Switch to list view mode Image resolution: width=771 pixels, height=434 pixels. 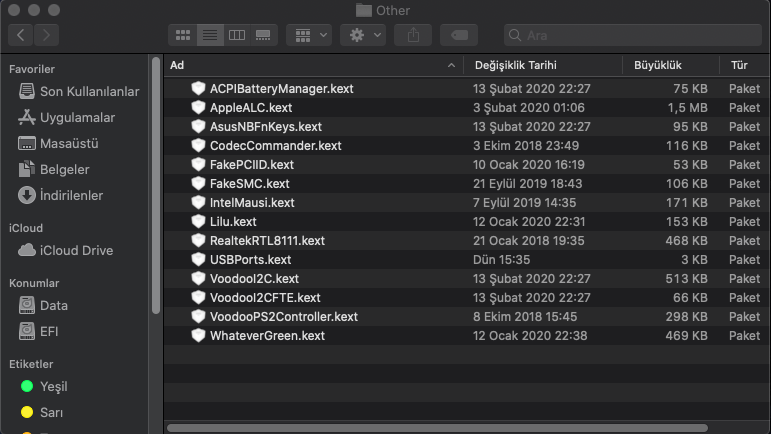click(210, 35)
